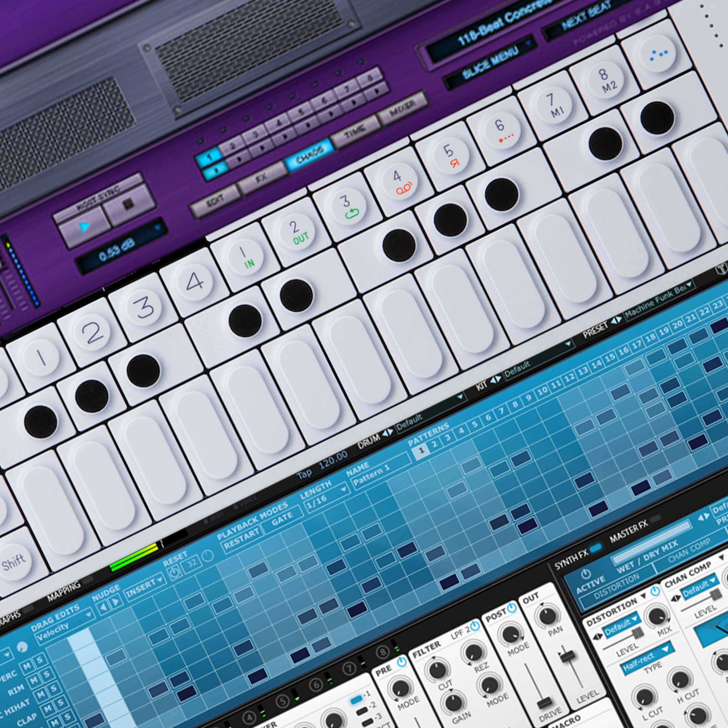This screenshot has width=728, height=728.
Task: Click the TIME button
Action: click(x=355, y=132)
